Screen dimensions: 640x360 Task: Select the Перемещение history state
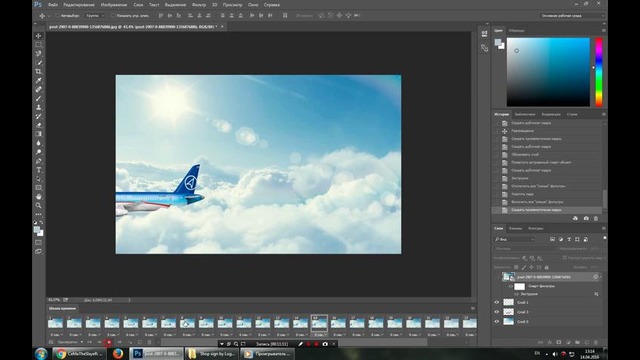[547, 131]
